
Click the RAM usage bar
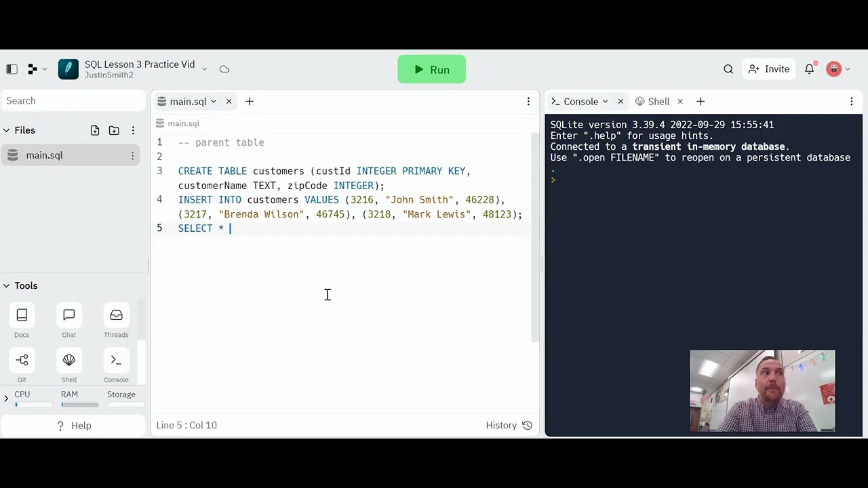tap(80, 405)
